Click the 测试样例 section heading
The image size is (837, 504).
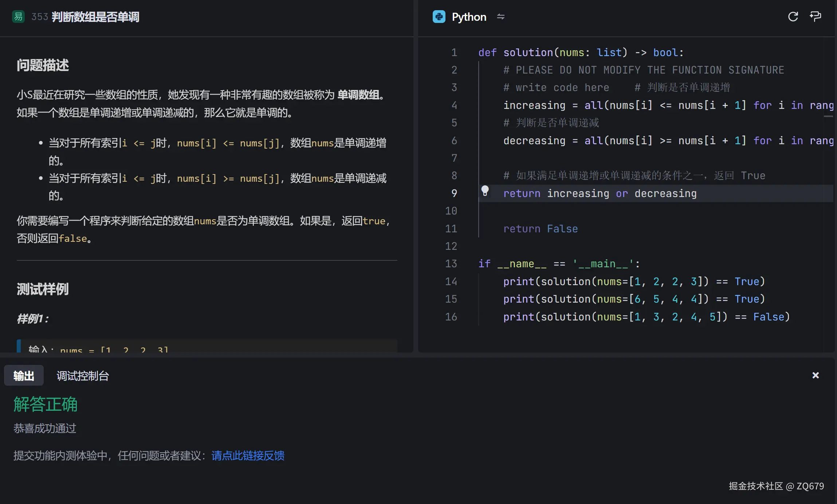(x=42, y=288)
